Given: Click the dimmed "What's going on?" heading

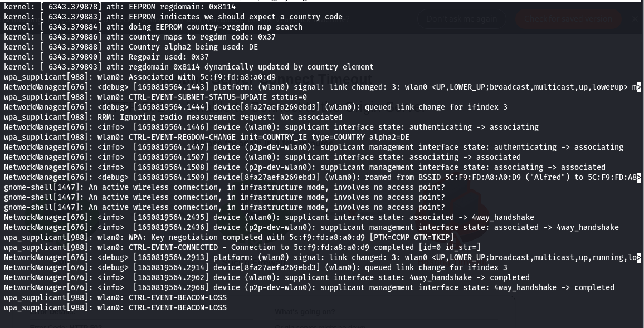Looking at the screenshot, I should click(305, 312).
